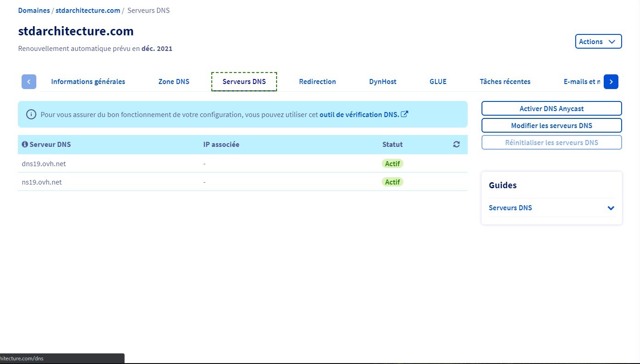Open the Tâches récentes tab

coord(505,82)
